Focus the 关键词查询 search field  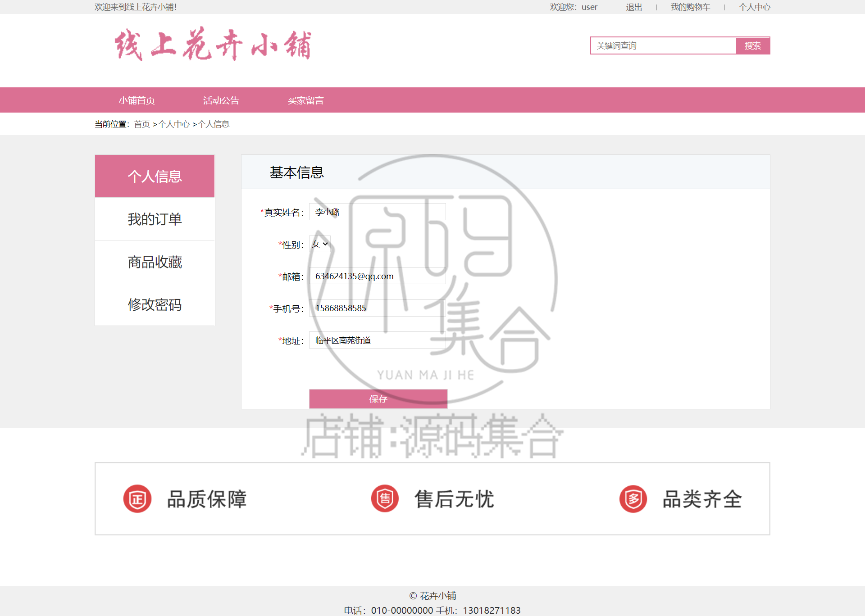tap(663, 45)
